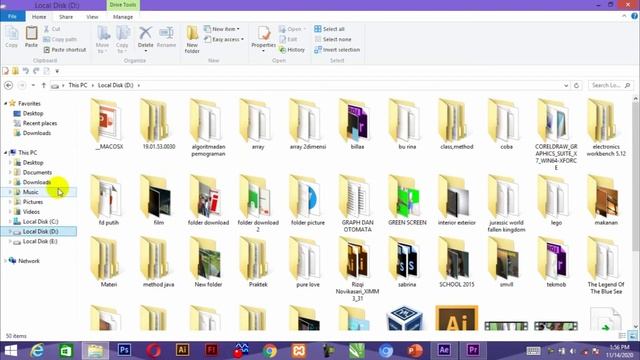
Task: Open Chrome from the taskbar
Action: click(x=269, y=350)
